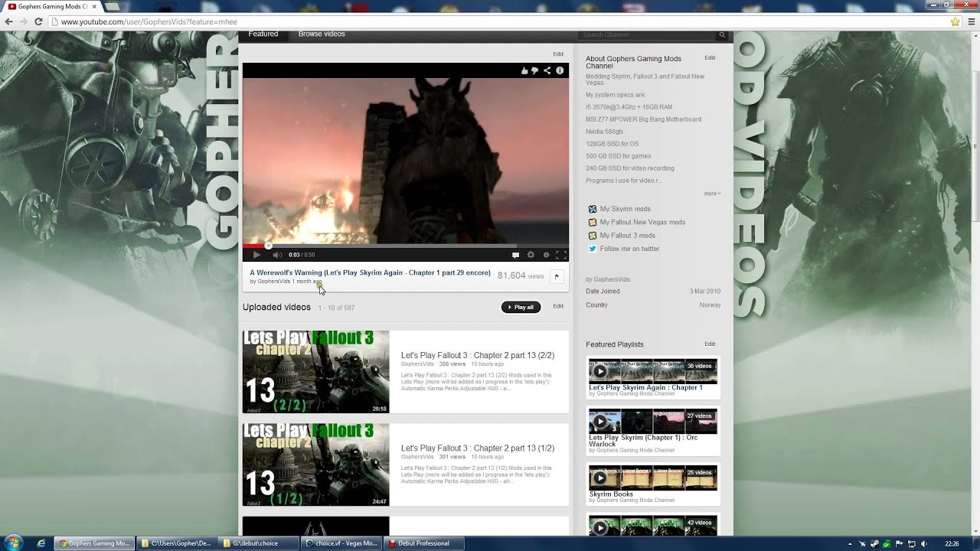This screenshot has width=980, height=551.
Task: Switch to Browse videos tab
Action: point(322,34)
